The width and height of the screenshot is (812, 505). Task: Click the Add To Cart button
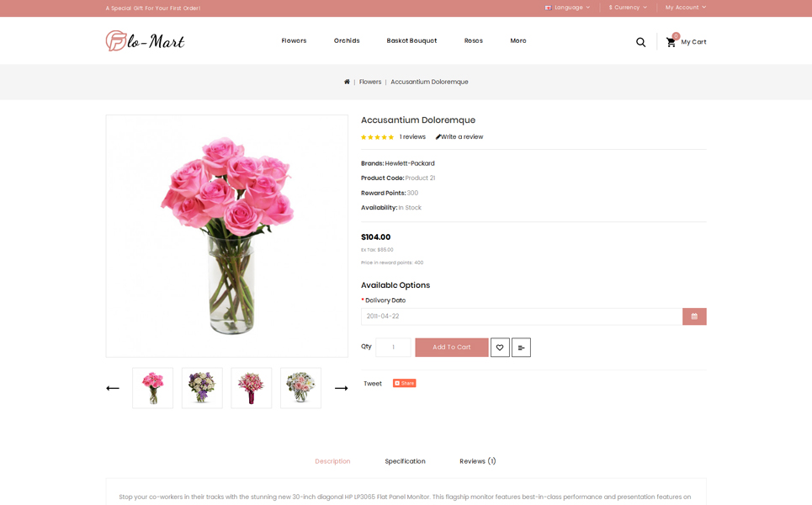click(x=452, y=348)
